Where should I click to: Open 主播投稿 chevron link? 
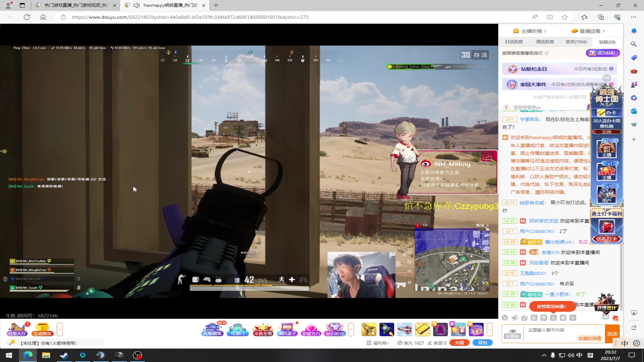pyautogui.click(x=530, y=31)
